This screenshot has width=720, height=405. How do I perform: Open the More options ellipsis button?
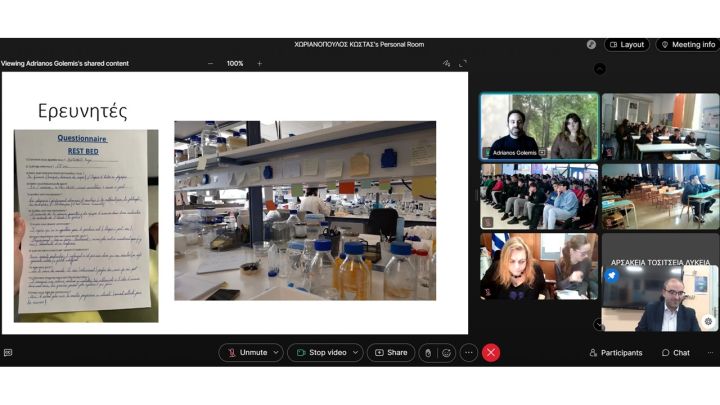(x=468, y=352)
